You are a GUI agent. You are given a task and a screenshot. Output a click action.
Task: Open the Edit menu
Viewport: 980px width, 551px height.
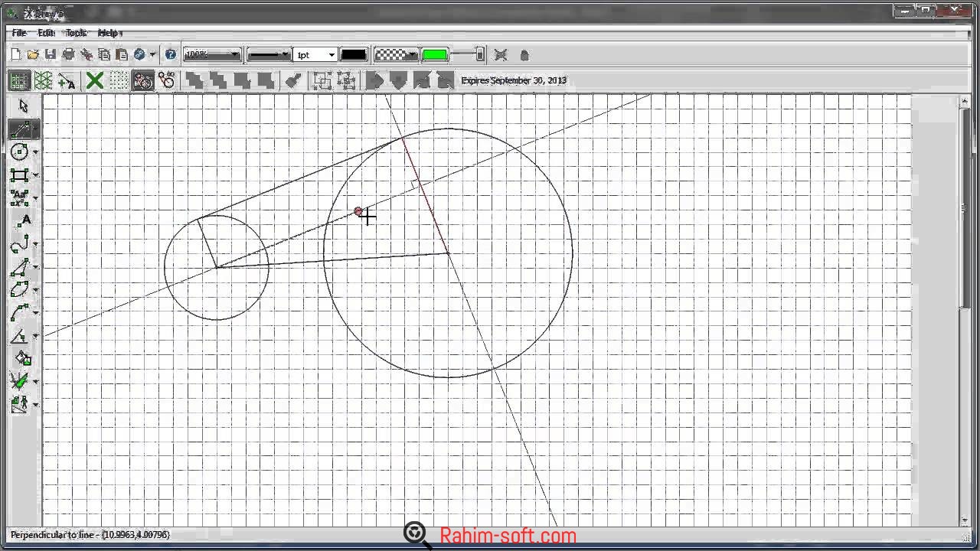tap(47, 33)
